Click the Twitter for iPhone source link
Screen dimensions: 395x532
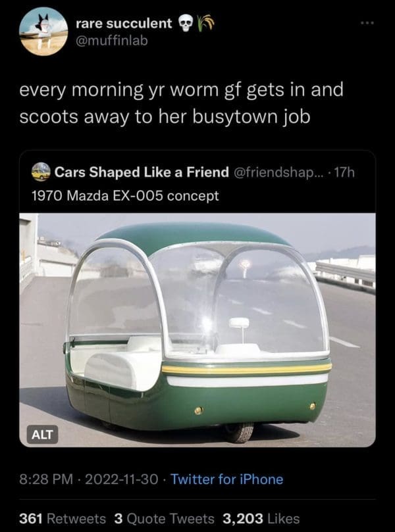(227, 479)
